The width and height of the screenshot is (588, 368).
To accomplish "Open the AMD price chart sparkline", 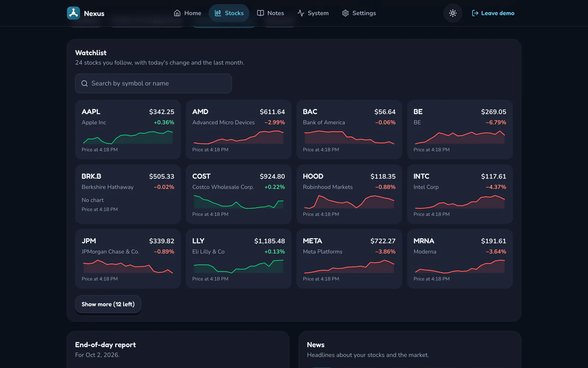I will 238,137.
